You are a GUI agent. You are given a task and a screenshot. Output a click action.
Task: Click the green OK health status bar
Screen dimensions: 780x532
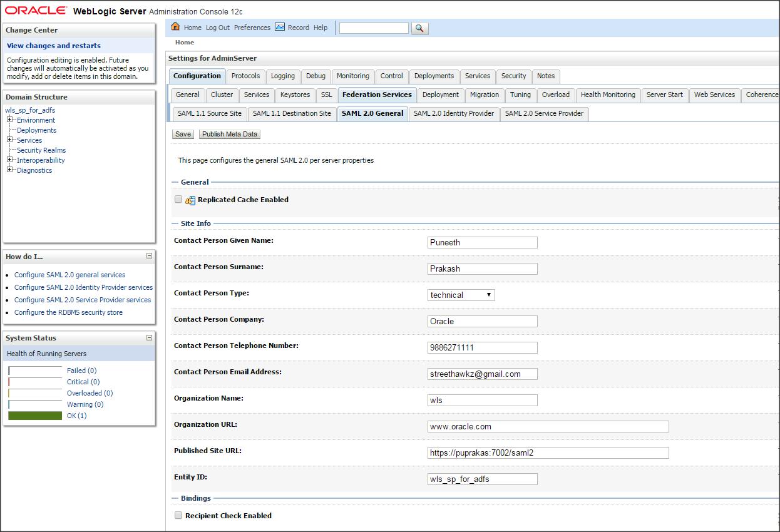[35, 416]
